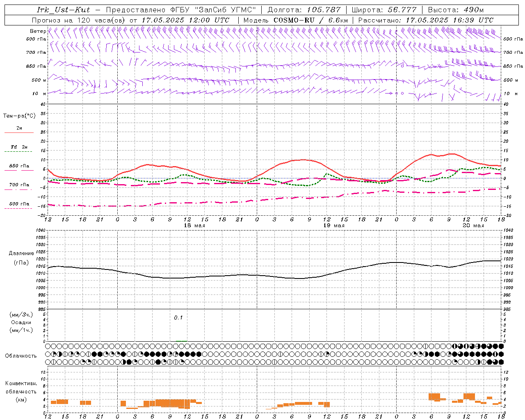Click the '19 мая' date label
Image resolution: width=525 pixels, height=420 pixels.
coord(334,226)
